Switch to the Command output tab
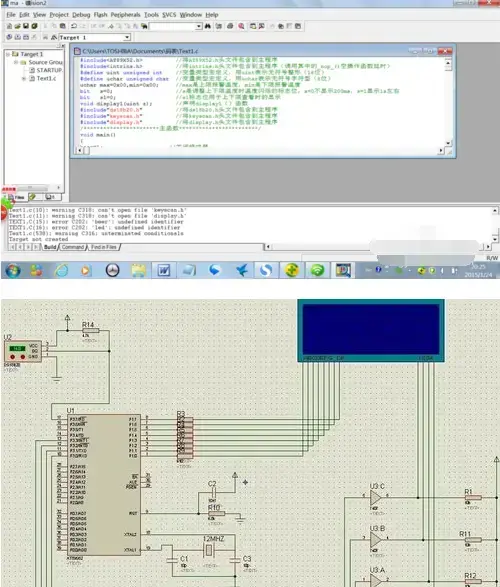500x587 pixels. 73,247
